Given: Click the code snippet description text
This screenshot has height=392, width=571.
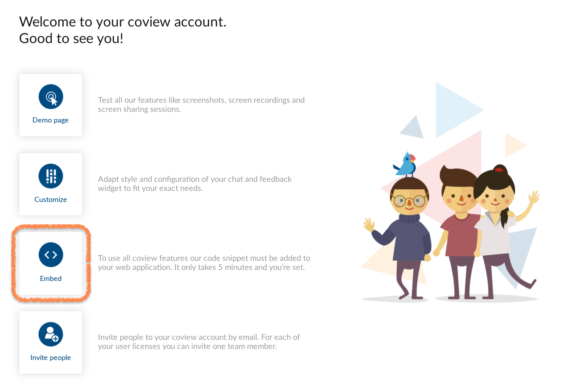Looking at the screenshot, I should pos(204,263).
